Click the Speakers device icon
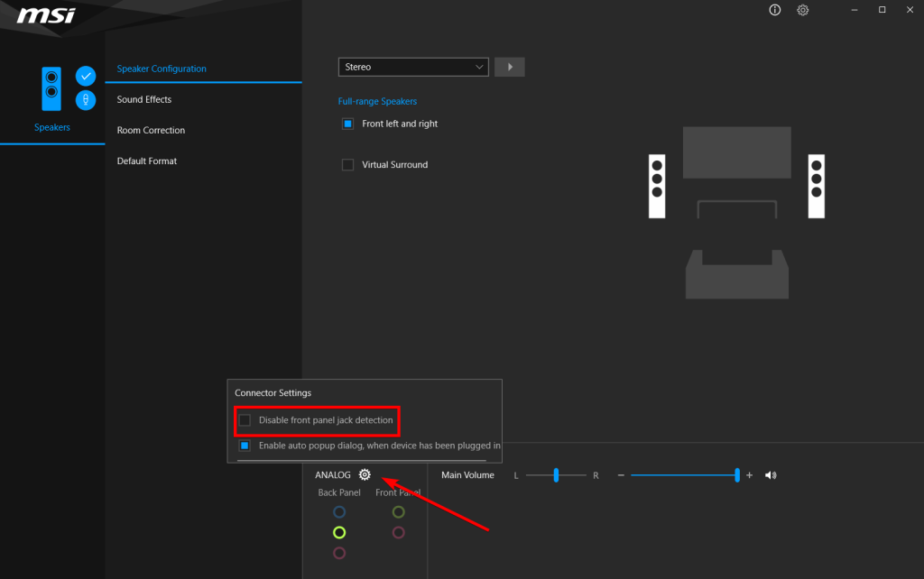The width and height of the screenshot is (924, 579). [52, 90]
